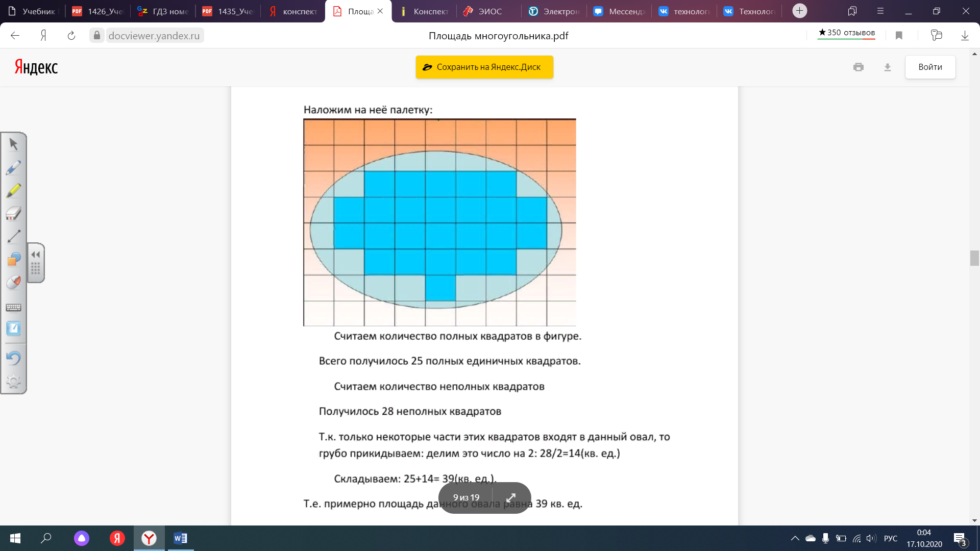Open the whiteboard notes tool
The image size is (980, 551).
(x=14, y=329)
